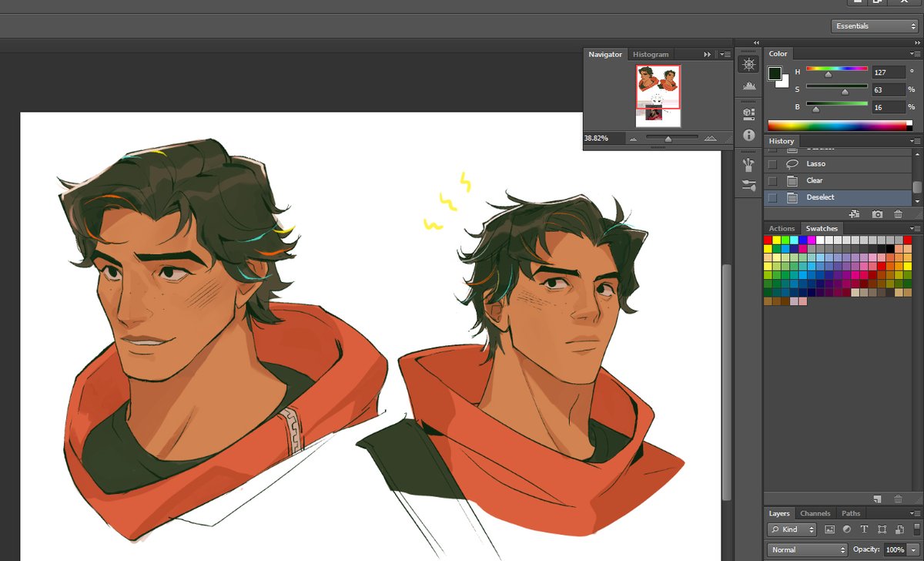Viewport: 924px width, 561px height.
Task: Open the Swatches panel flyout menu icon
Action: point(915,229)
